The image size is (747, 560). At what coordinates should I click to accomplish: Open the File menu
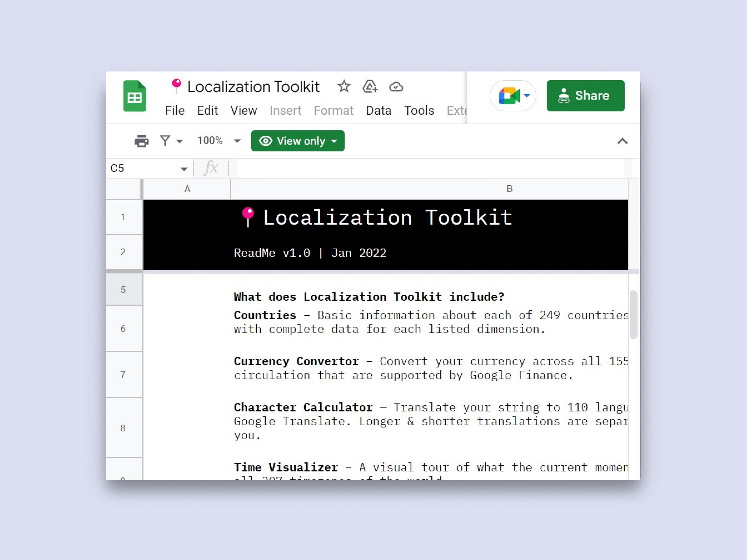[174, 110]
